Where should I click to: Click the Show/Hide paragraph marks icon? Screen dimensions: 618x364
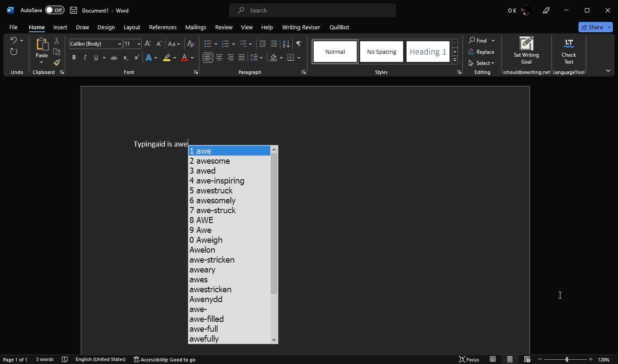[298, 44]
